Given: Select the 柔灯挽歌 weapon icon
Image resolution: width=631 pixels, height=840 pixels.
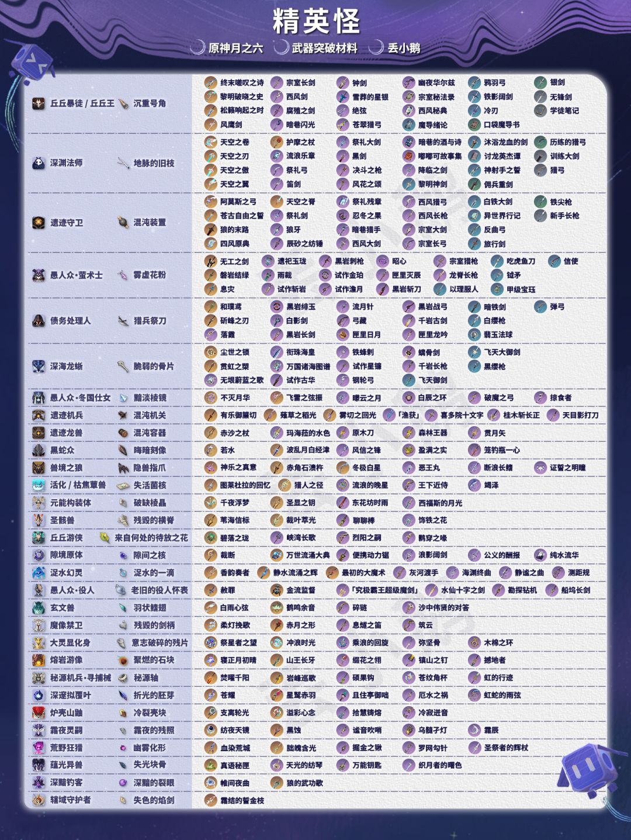Looking at the screenshot, I should (211, 625).
